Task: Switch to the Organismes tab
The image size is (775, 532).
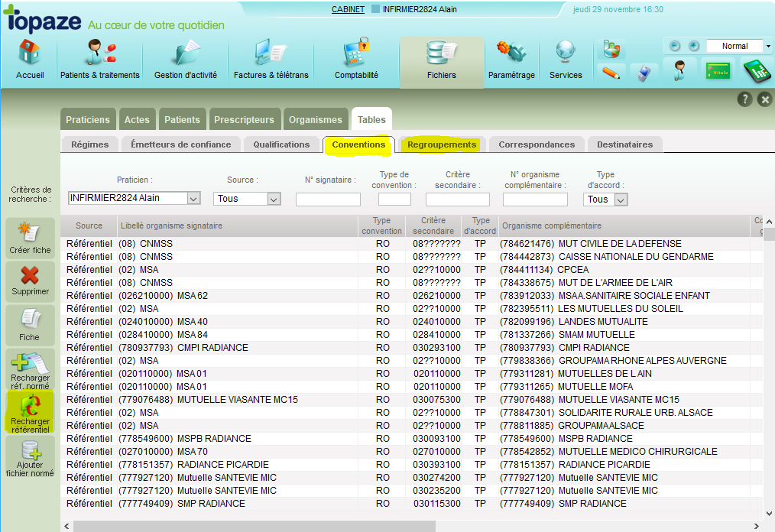Action: click(x=316, y=120)
